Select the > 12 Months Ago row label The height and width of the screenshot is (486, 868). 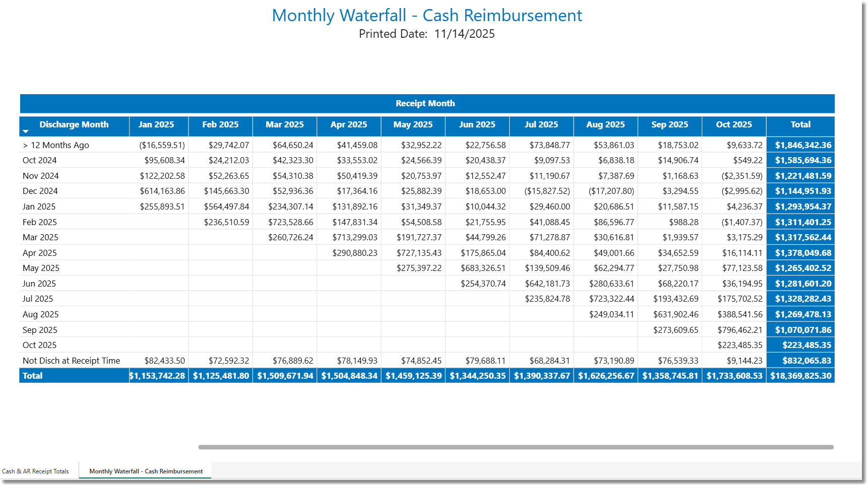56,145
